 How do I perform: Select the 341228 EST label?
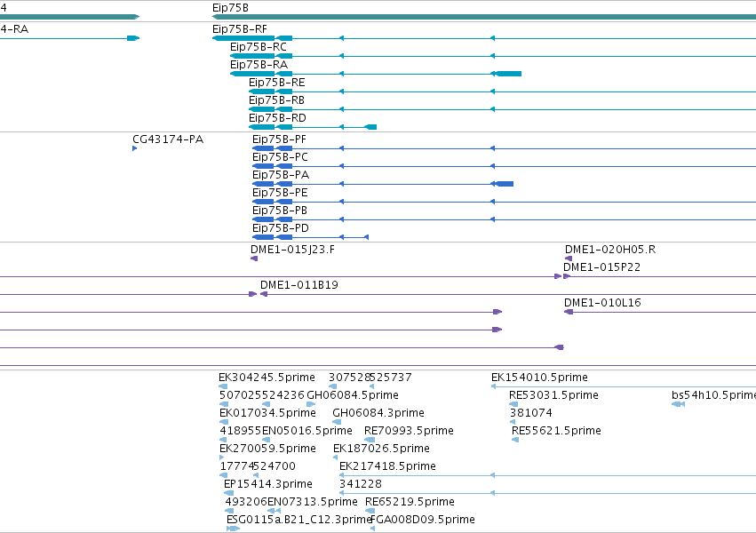pyautogui.click(x=361, y=484)
